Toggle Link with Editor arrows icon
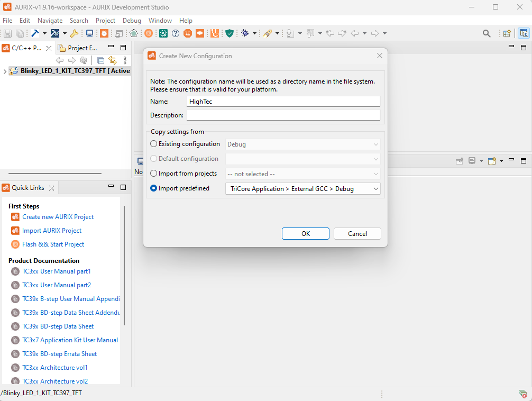This screenshot has width=532, height=401. click(x=112, y=60)
